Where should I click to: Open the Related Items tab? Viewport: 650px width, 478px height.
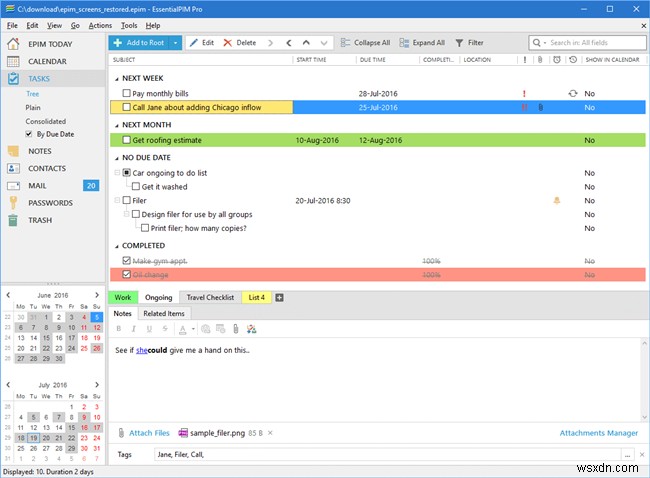(x=164, y=313)
